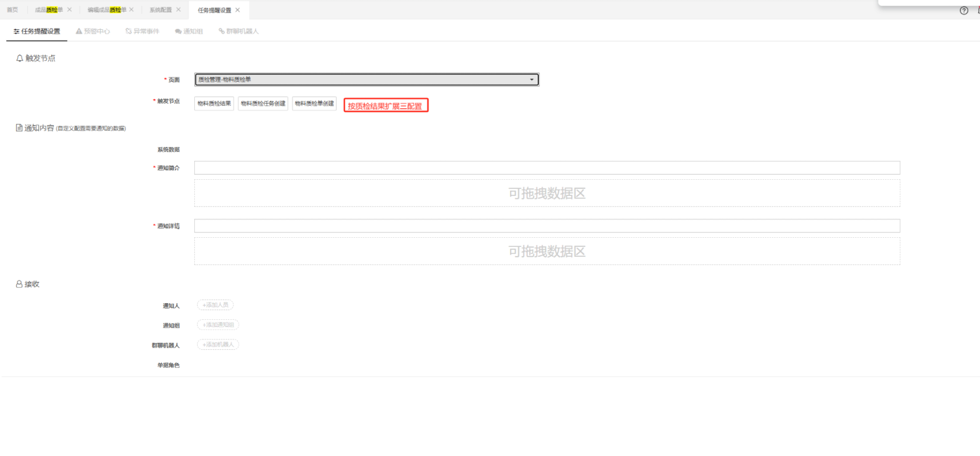Switch to the 异常事件 sub-tab
Image resolution: width=980 pixels, height=456 pixels.
pos(142,32)
